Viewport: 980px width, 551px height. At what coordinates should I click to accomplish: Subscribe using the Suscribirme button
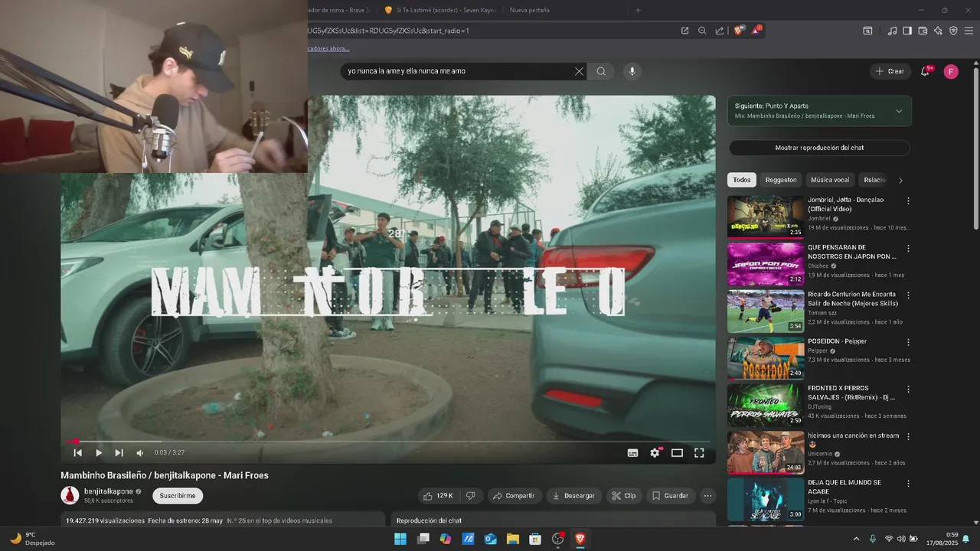coord(178,496)
